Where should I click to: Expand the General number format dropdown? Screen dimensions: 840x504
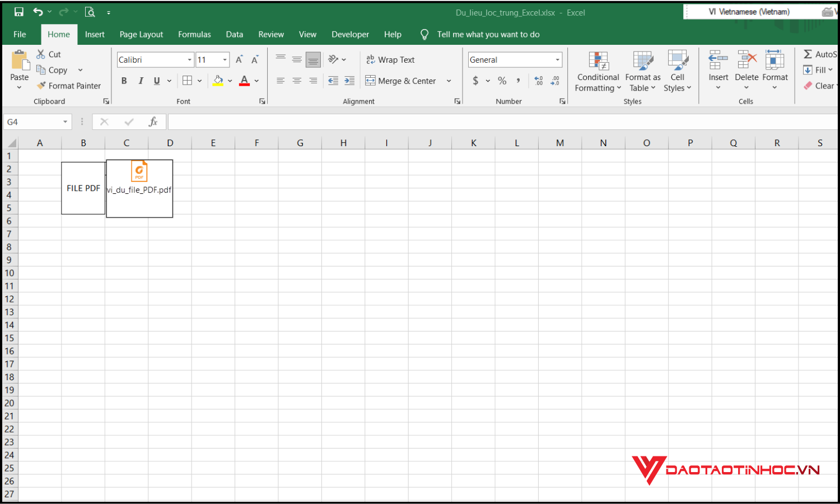coord(557,60)
